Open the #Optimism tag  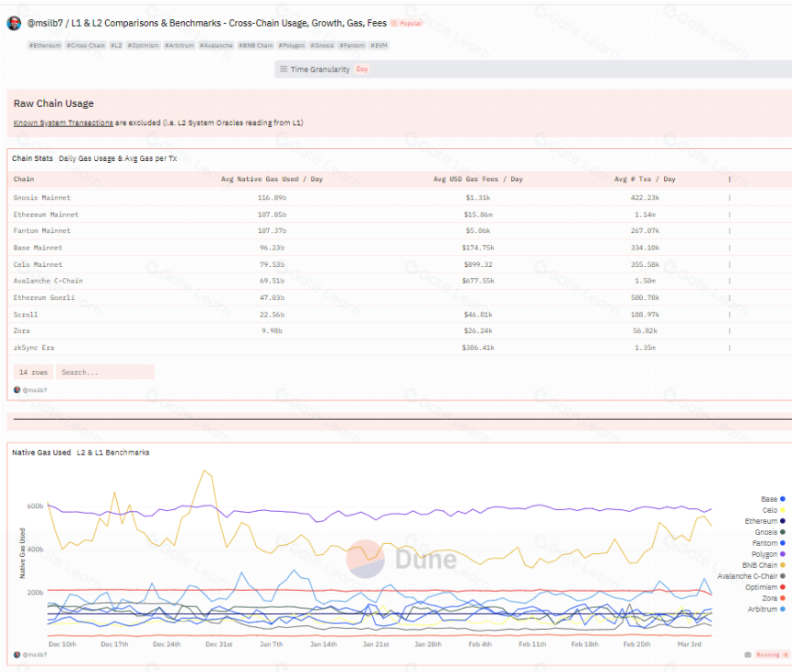click(143, 45)
